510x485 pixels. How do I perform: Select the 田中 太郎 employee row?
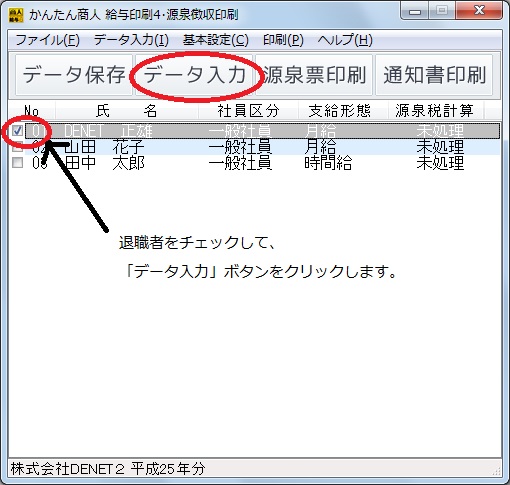point(262,163)
